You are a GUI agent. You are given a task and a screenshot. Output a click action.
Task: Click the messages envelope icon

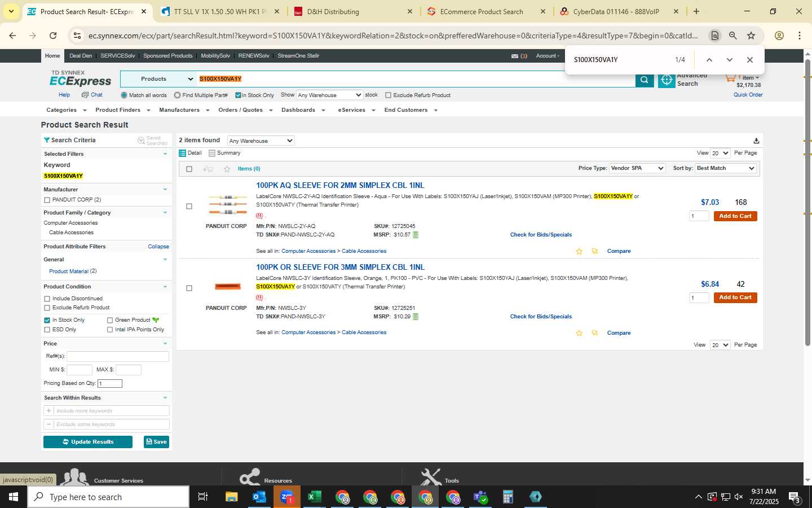pyautogui.click(x=514, y=56)
